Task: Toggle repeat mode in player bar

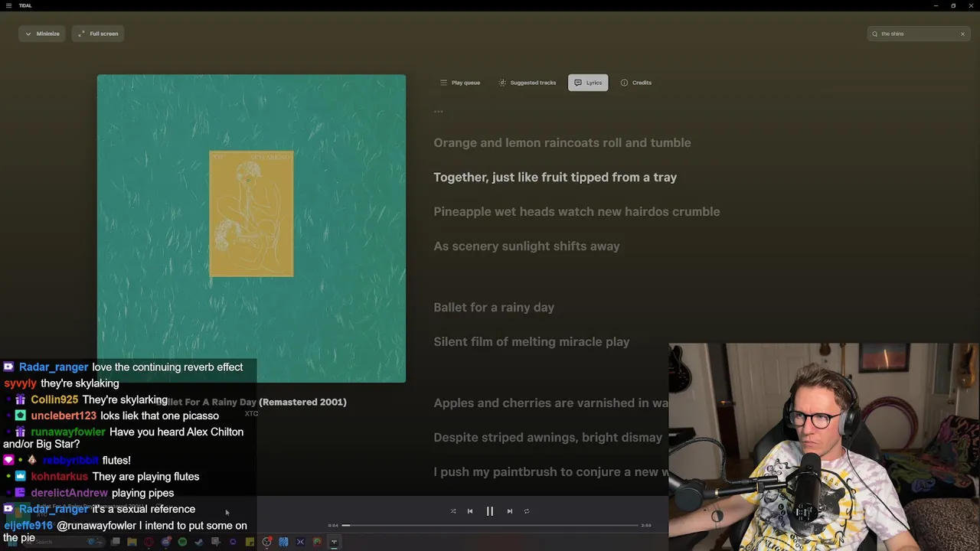Action: pyautogui.click(x=527, y=511)
